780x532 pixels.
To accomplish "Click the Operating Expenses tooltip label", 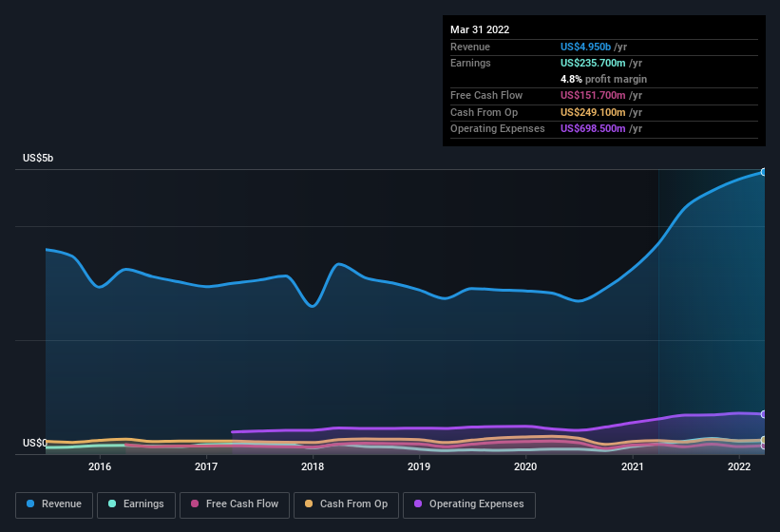I will pyautogui.click(x=498, y=129).
